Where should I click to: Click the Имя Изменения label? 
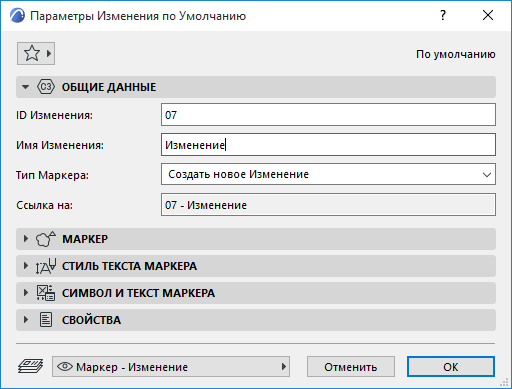click(60, 145)
